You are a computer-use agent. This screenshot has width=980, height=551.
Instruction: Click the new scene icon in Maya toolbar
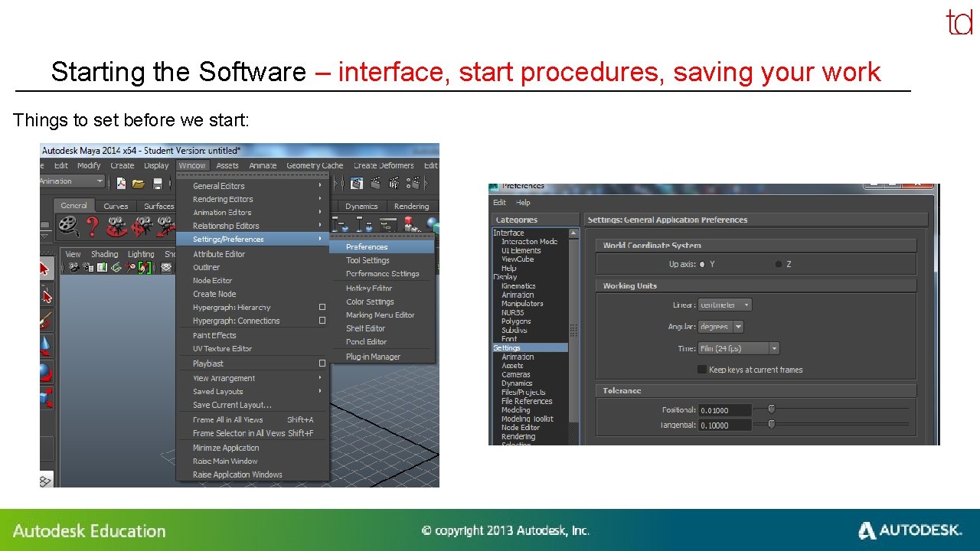120,183
